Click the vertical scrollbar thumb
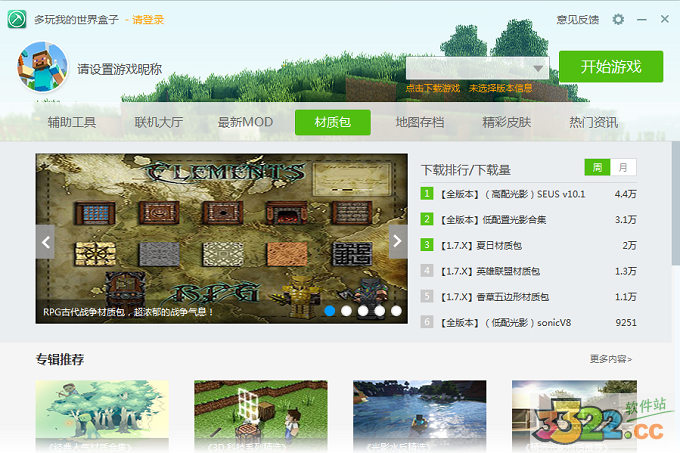Image resolution: width=680 pixels, height=453 pixels. (676, 203)
